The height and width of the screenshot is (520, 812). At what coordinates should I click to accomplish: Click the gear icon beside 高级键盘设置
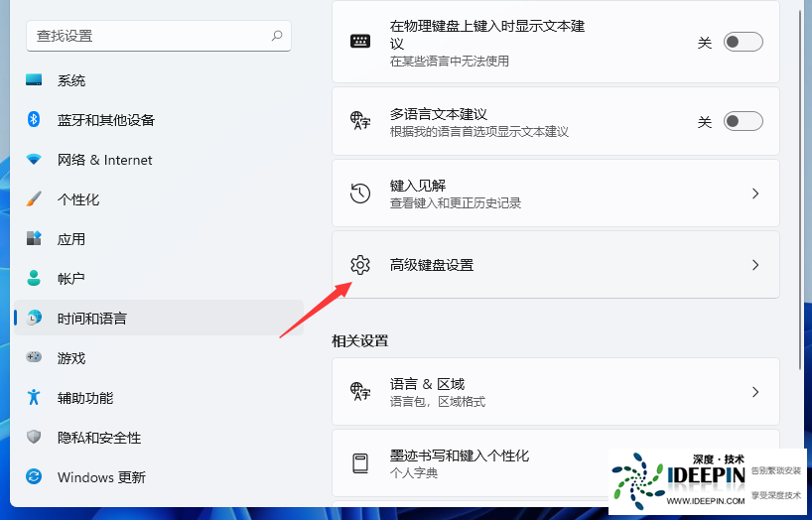[360, 265]
